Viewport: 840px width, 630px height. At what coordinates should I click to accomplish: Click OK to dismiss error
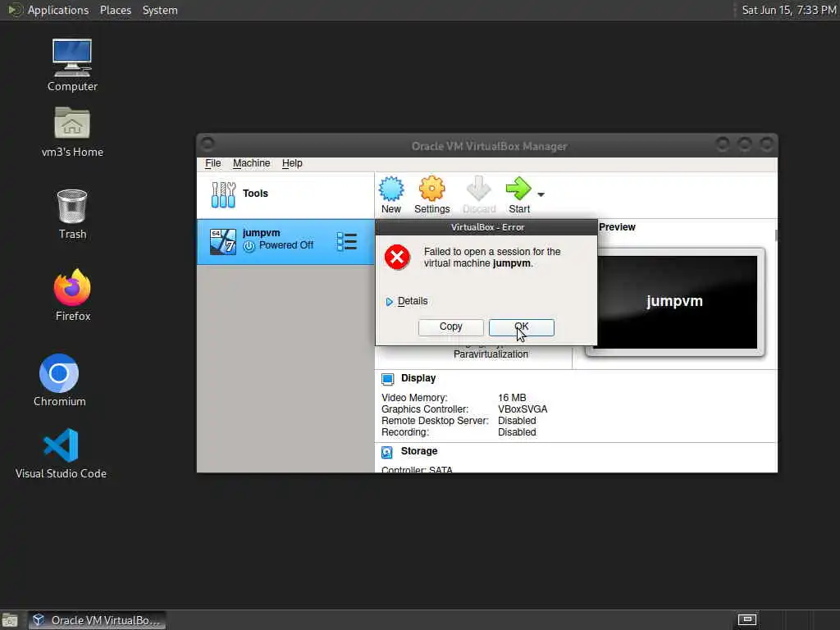tap(521, 326)
